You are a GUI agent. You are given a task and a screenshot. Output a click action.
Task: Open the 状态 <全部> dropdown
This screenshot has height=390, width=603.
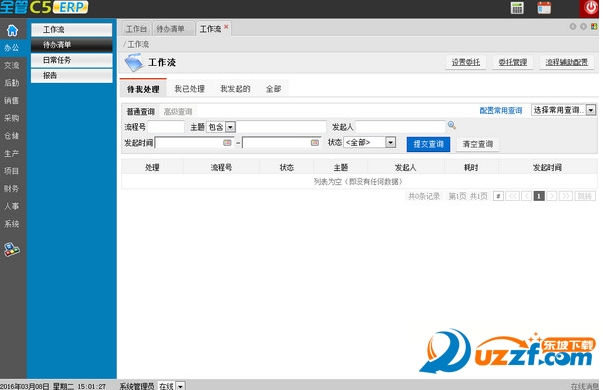391,142
